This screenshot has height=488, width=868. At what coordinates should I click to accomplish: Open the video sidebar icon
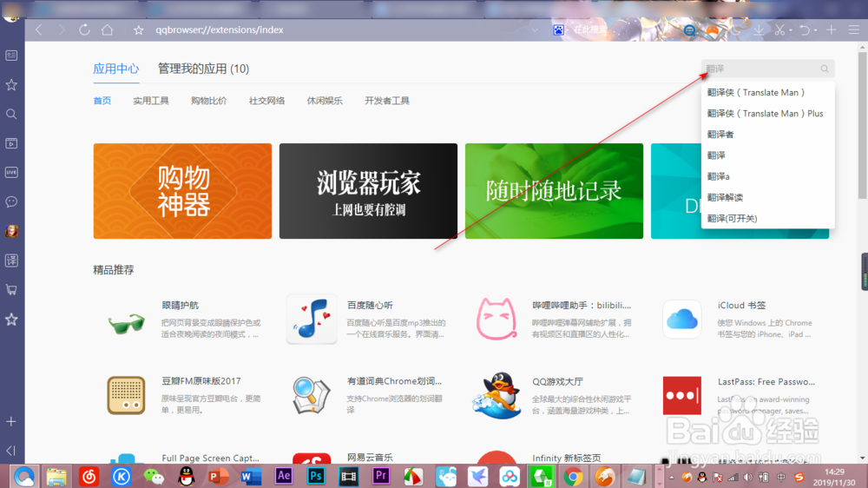[x=11, y=143]
